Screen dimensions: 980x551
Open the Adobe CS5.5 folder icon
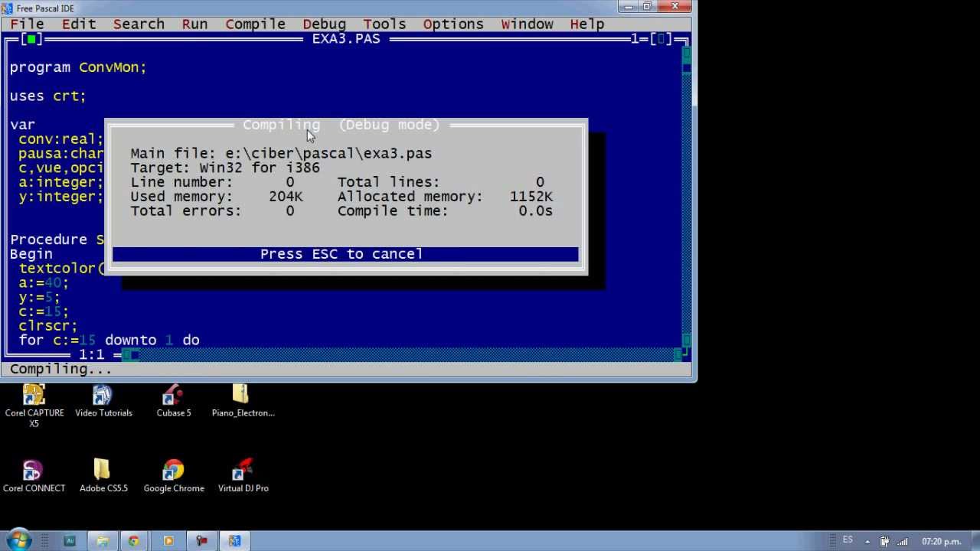click(103, 468)
